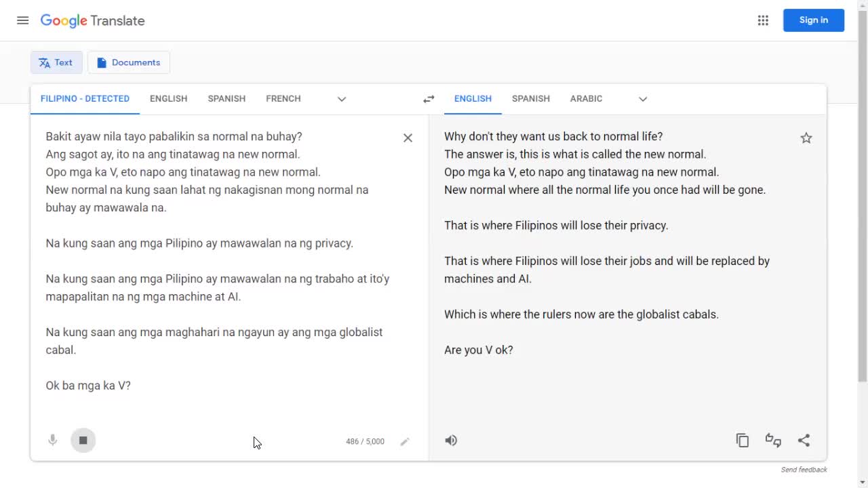Viewport: 868px width, 488px height.
Task: Select Spanish as target language
Action: [531, 99]
